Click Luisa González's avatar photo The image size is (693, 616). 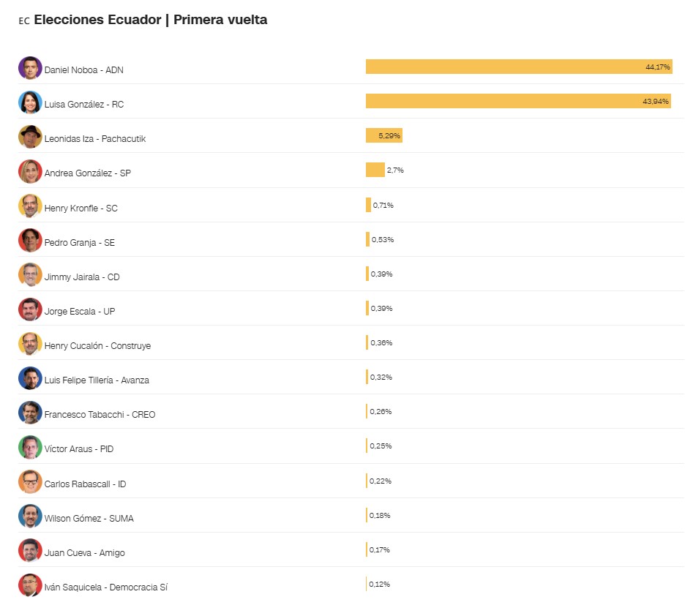click(x=30, y=102)
